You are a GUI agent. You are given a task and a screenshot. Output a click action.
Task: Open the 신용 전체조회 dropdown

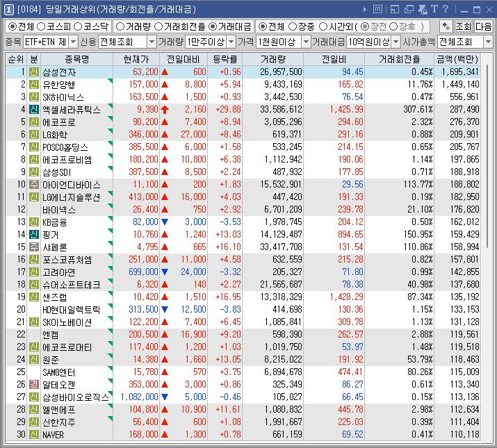pyautogui.click(x=152, y=42)
